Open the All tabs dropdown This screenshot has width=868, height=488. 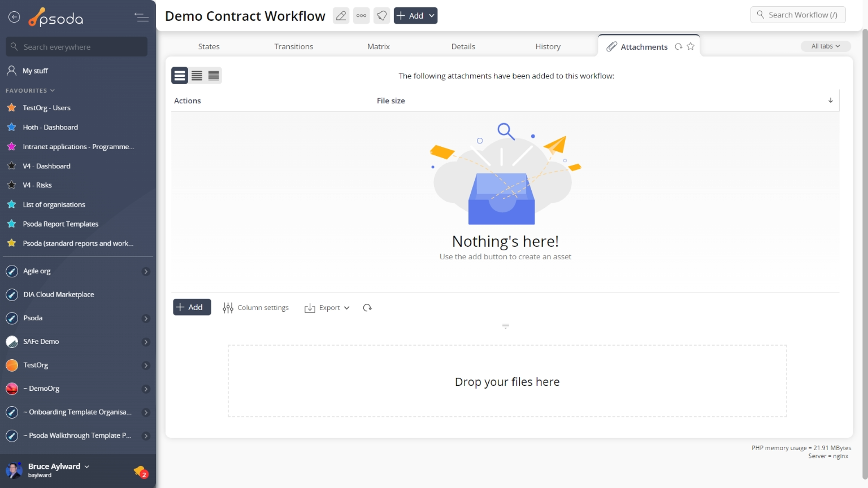tap(826, 46)
